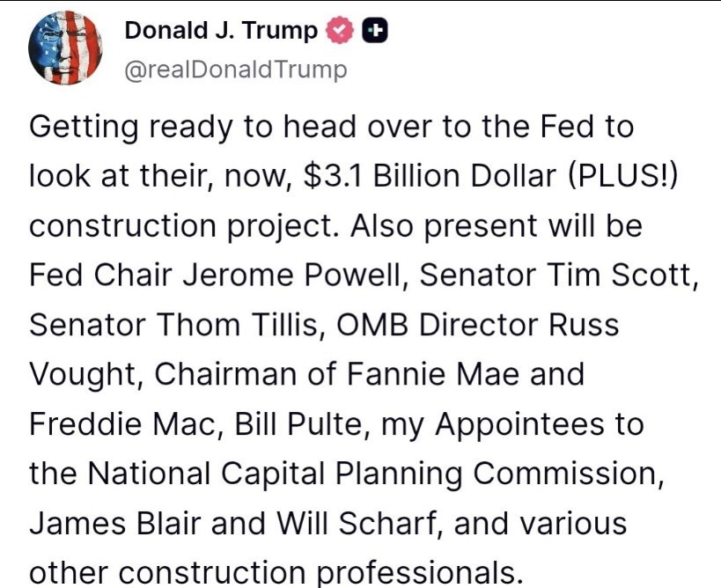Click the "other construction professionals" closing line

(x=276, y=573)
